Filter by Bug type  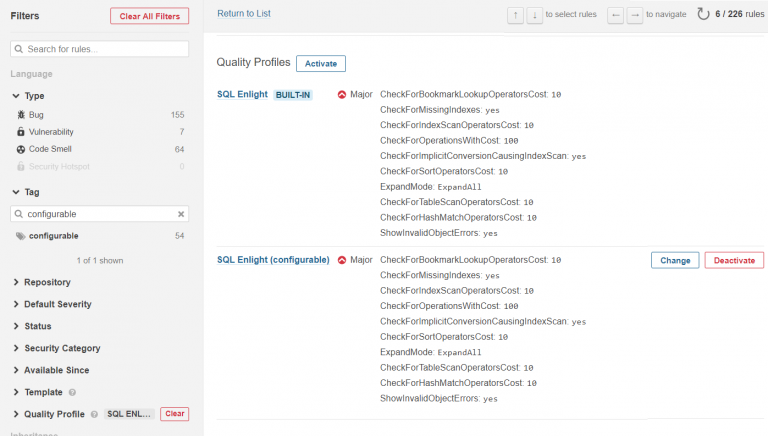(100, 115)
